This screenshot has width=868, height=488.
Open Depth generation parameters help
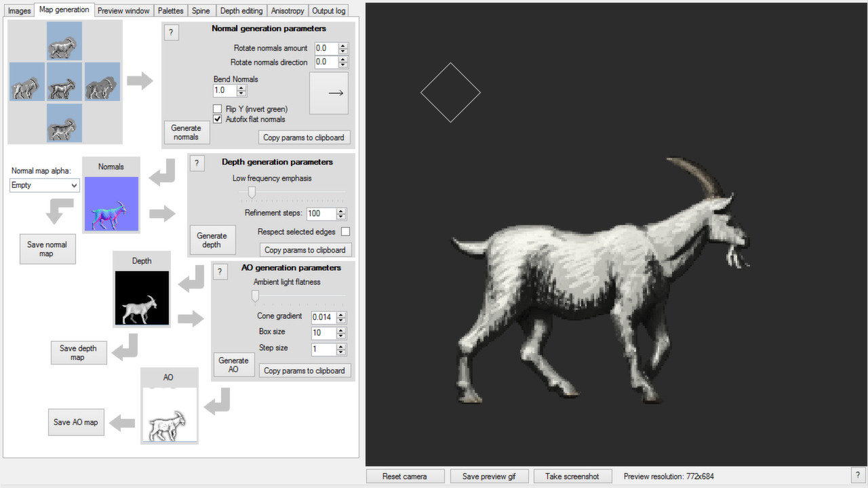tap(197, 163)
